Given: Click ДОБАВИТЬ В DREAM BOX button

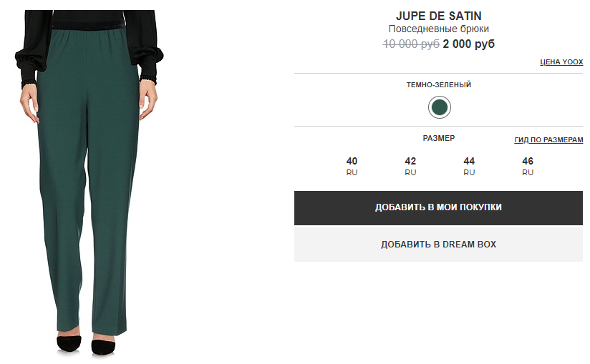Looking at the screenshot, I should coord(438,245).
